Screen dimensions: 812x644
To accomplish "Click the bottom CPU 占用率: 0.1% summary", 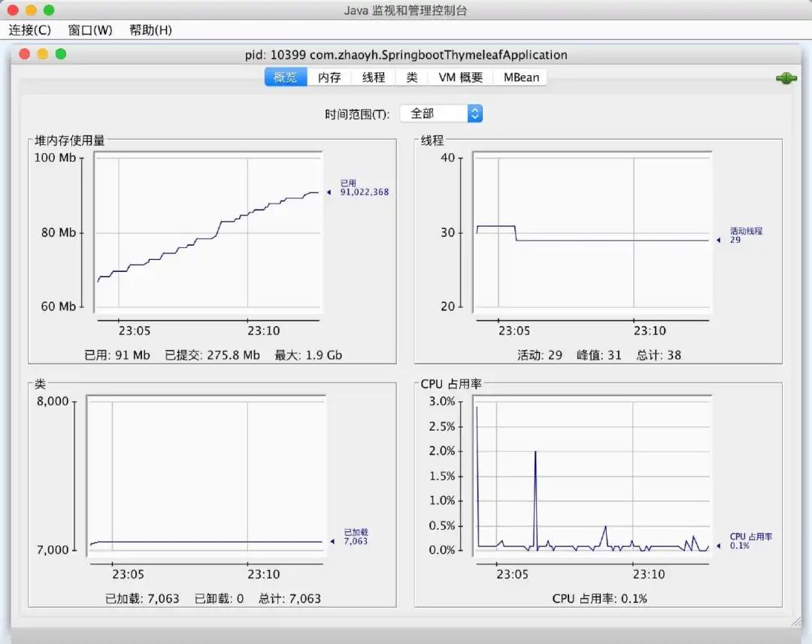I will point(600,598).
